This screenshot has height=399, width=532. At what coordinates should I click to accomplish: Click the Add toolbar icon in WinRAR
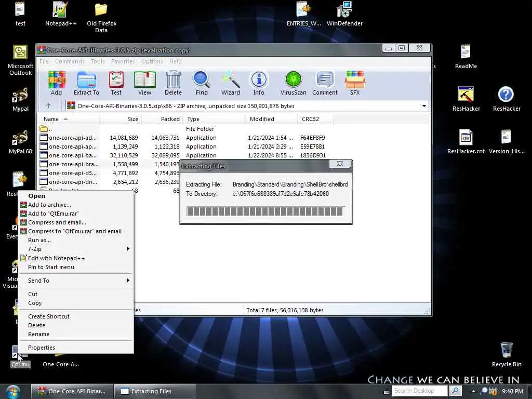[56, 83]
